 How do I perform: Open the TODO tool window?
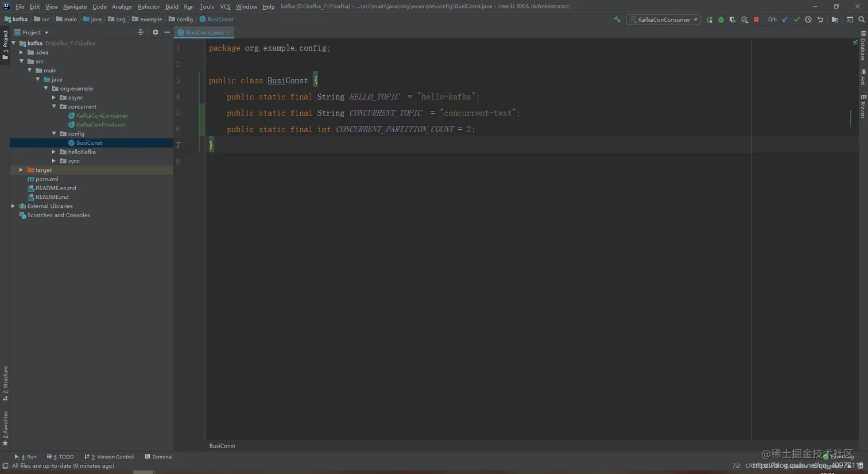(61, 457)
